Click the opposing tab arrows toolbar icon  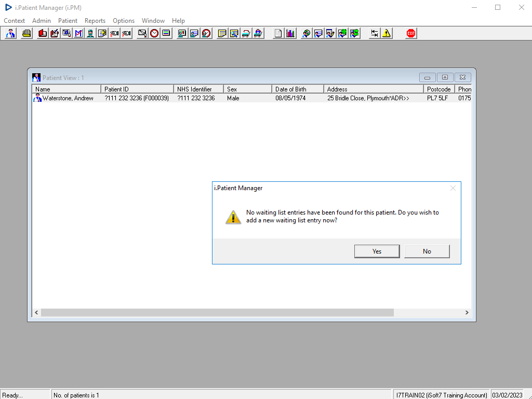point(374,33)
